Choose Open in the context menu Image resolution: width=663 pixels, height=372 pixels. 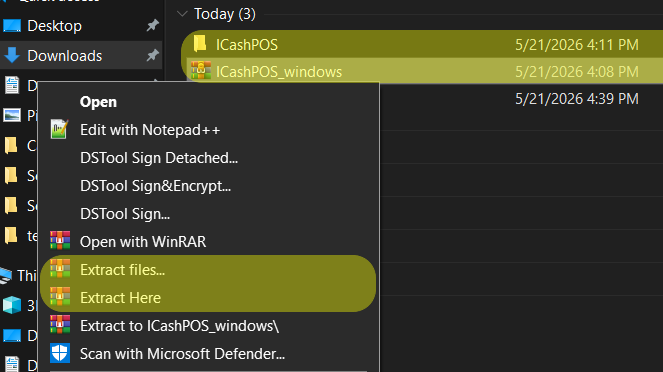coord(209,102)
